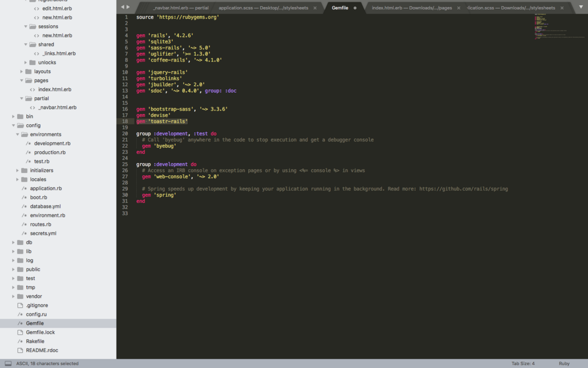Viewport: 588px width, 368px height.
Task: Open routes.rb file
Action: [41, 225]
